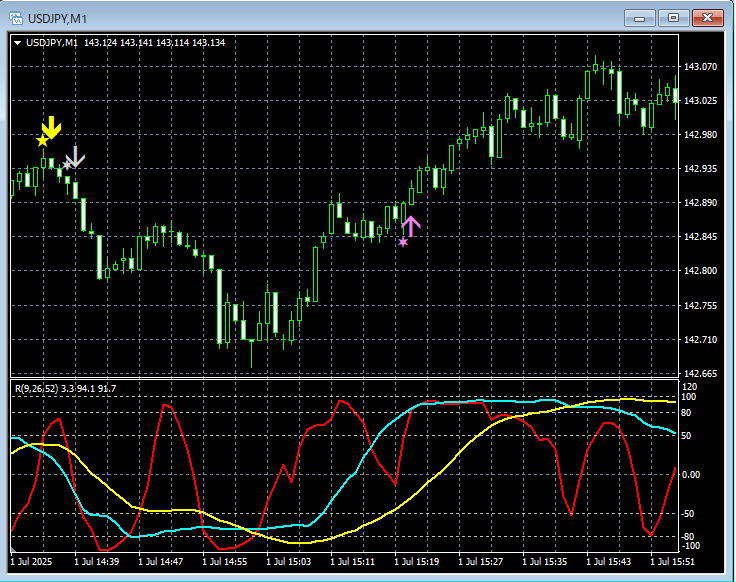The image size is (736, 582).
Task: Click the gray down arrow signal
Action: 75,157
